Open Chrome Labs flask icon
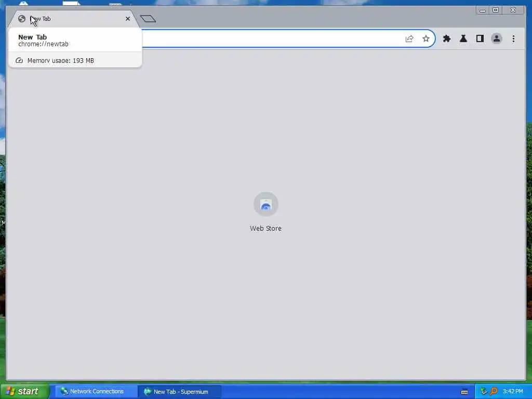The height and width of the screenshot is (399, 532). [463, 38]
